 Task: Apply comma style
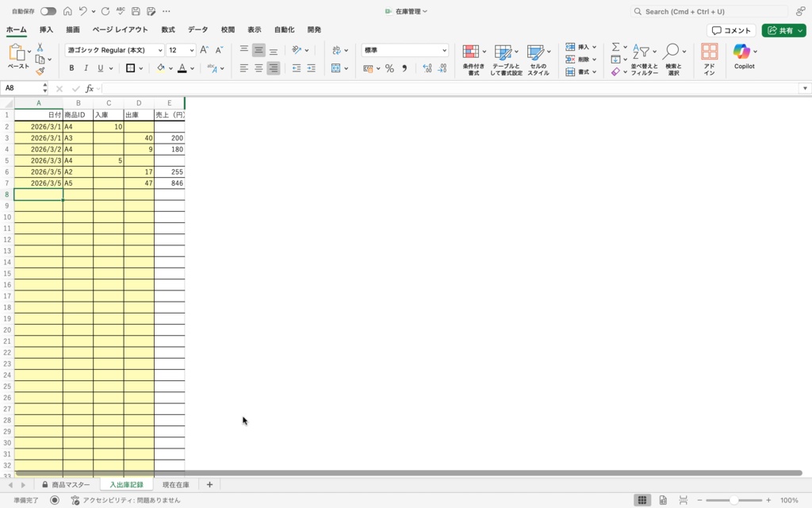pyautogui.click(x=404, y=68)
